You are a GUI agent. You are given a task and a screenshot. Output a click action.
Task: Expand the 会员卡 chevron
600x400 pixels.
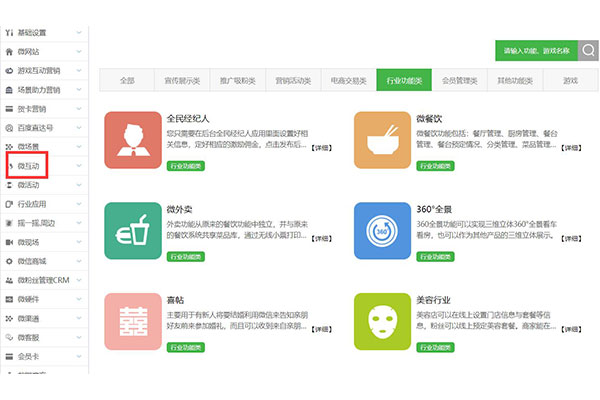[79, 356]
